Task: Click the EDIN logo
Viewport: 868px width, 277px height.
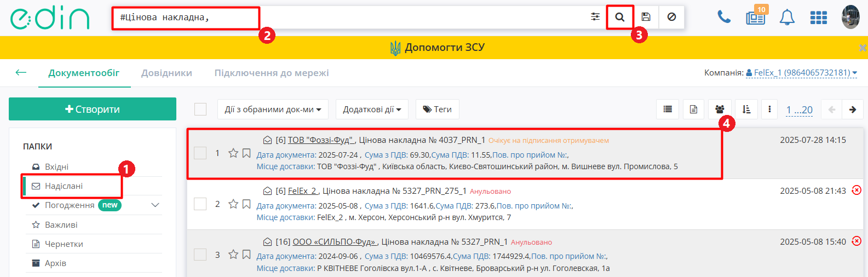Action: pos(50,18)
